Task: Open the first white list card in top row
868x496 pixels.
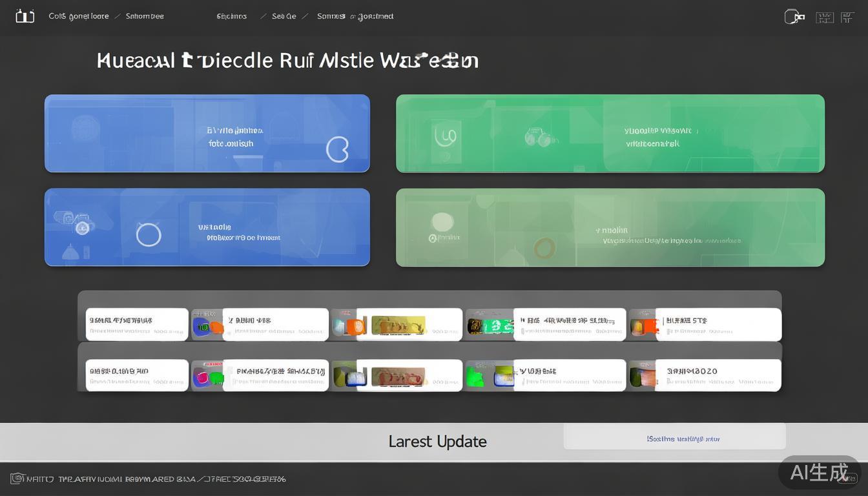Action: tap(137, 324)
